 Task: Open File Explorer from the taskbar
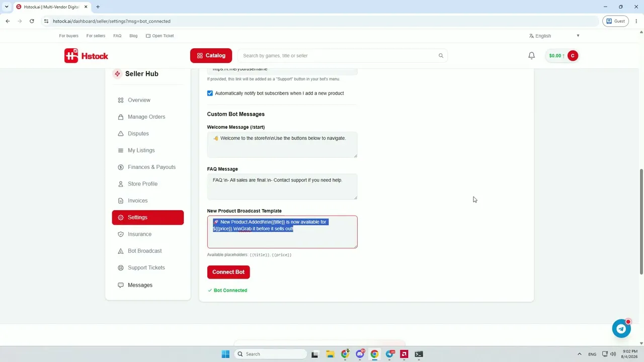pyautogui.click(x=330, y=354)
